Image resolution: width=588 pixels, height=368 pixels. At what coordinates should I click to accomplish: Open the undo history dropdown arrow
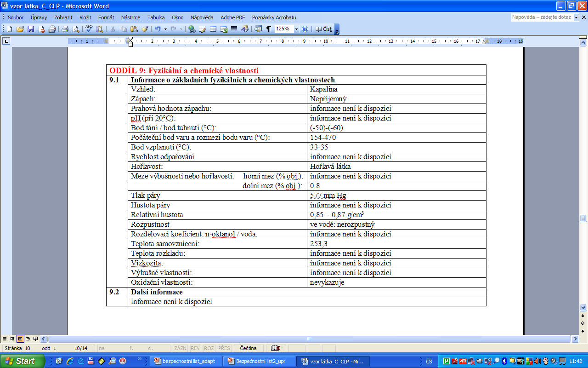click(x=165, y=29)
